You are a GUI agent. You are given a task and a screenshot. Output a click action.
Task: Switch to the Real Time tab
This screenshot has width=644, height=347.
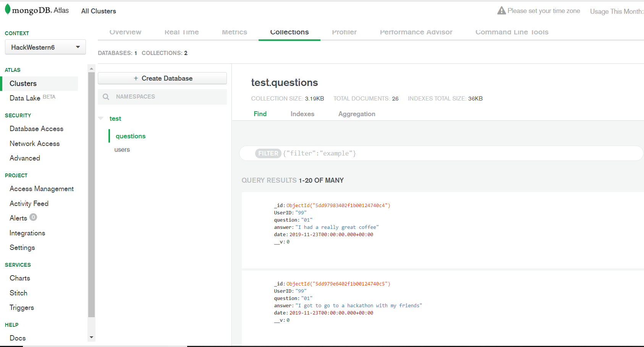pos(181,32)
